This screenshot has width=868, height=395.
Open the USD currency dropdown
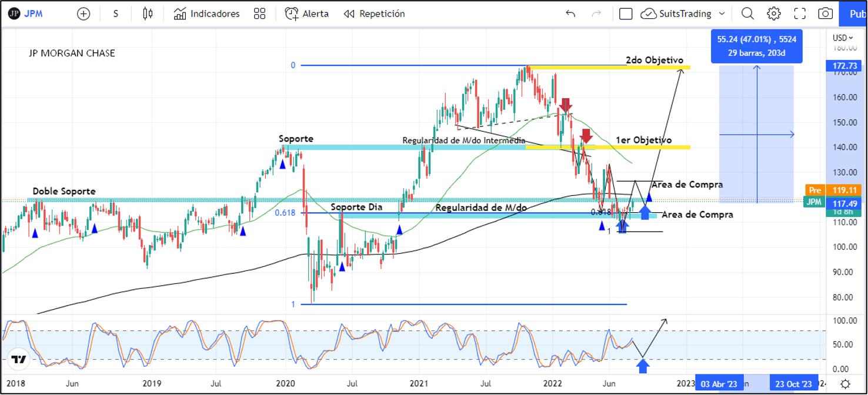pyautogui.click(x=840, y=38)
